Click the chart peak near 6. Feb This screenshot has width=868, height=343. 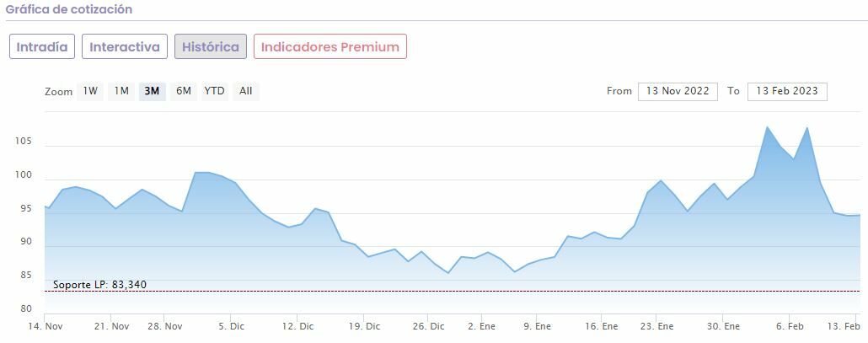click(807, 128)
